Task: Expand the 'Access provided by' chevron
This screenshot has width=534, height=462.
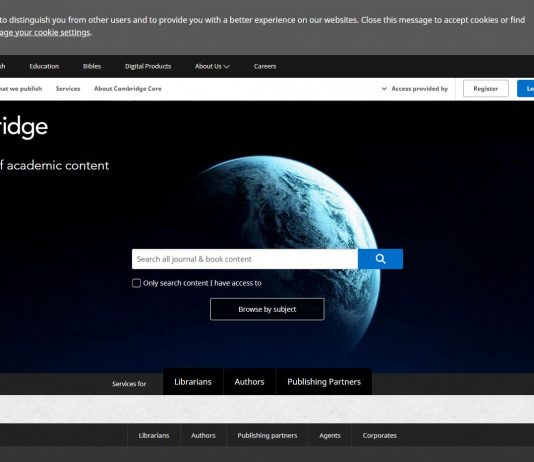Action: tap(384, 89)
